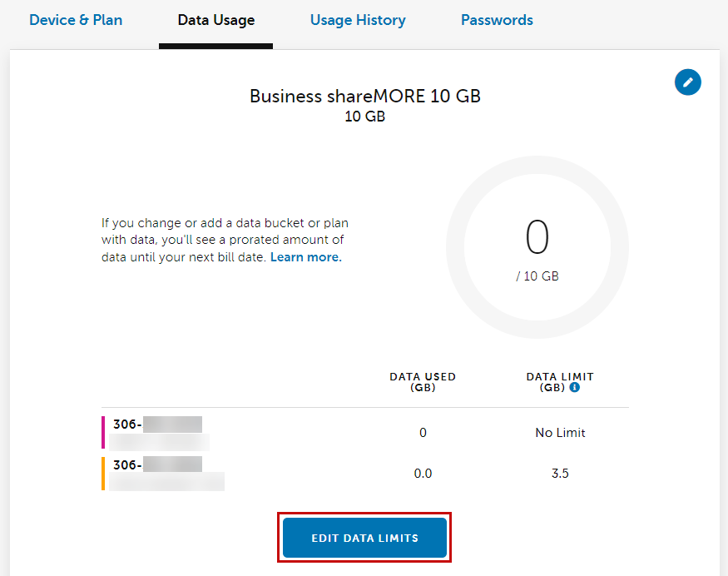
Task: Click the info icon next to DATA LIMIT header
Action: click(x=576, y=386)
